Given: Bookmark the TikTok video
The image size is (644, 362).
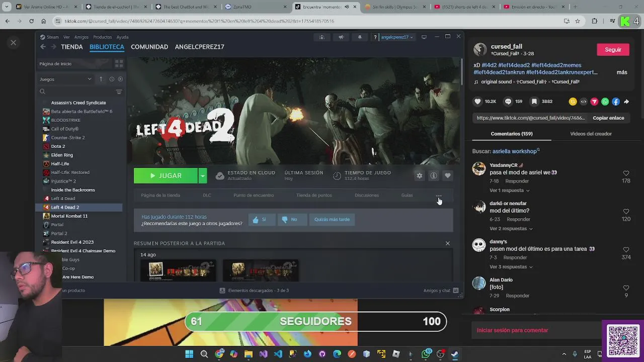Looking at the screenshot, I should pos(534,102).
